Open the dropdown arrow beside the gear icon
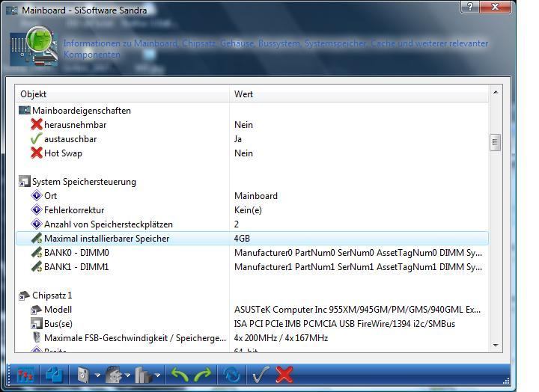Screen dimensions: 539x392 (x=127, y=375)
